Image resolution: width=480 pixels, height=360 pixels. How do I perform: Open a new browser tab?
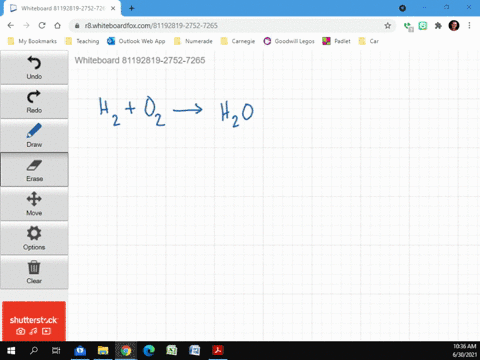(x=132, y=8)
